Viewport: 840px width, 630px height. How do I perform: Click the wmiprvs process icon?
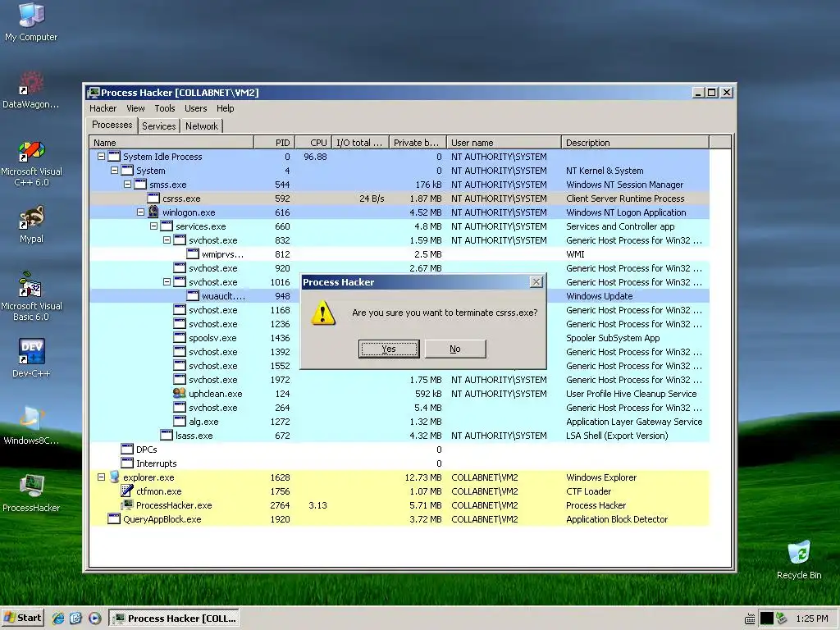[x=193, y=254]
